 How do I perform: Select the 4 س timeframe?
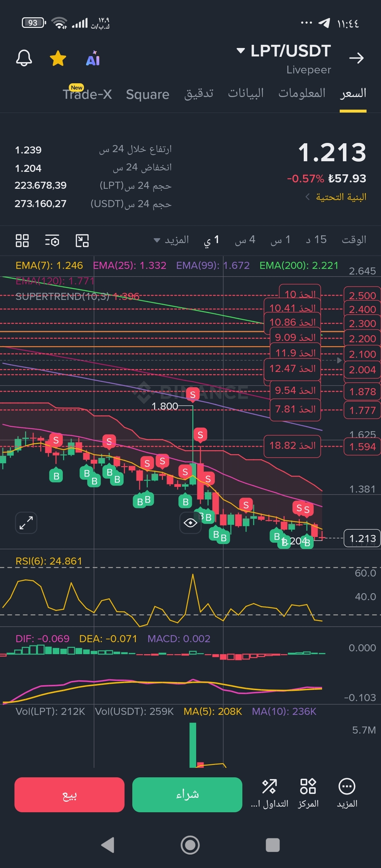(x=245, y=240)
